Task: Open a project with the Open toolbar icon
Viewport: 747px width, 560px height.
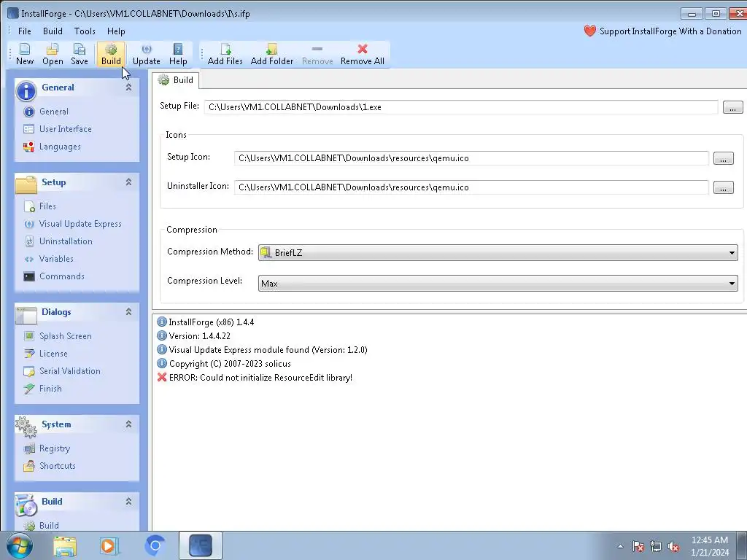Action: [53, 54]
